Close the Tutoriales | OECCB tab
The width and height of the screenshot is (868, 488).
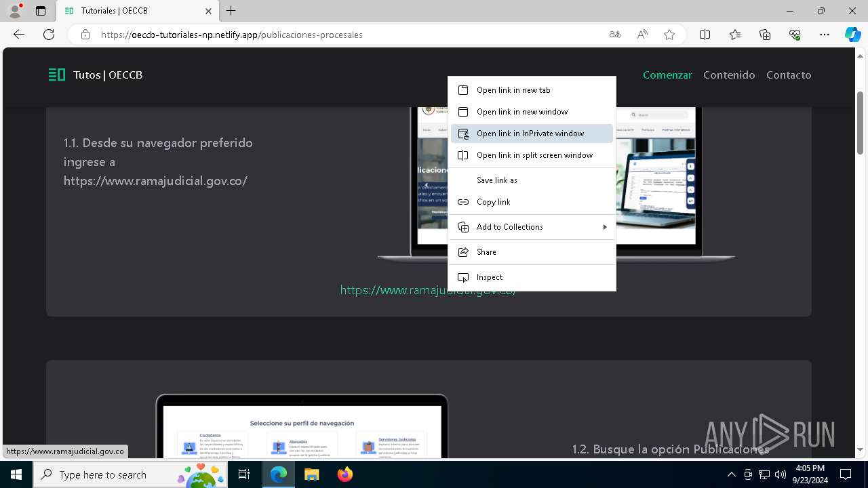click(208, 11)
